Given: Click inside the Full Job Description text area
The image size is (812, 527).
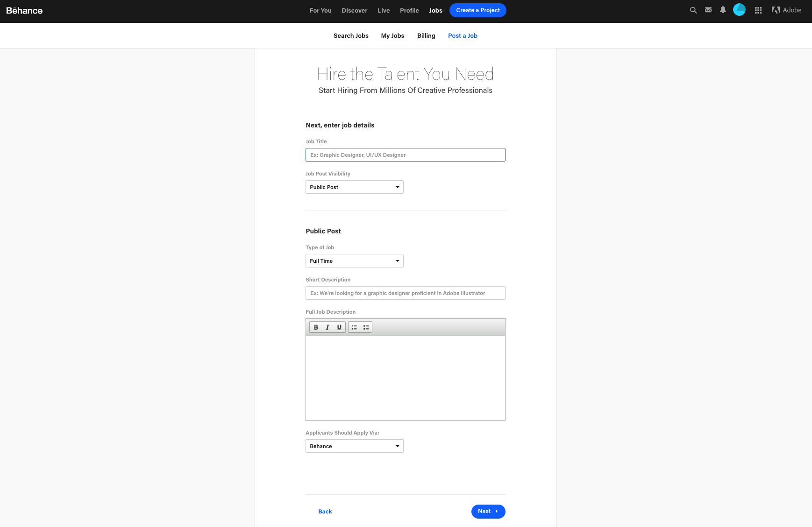Looking at the screenshot, I should (406, 378).
